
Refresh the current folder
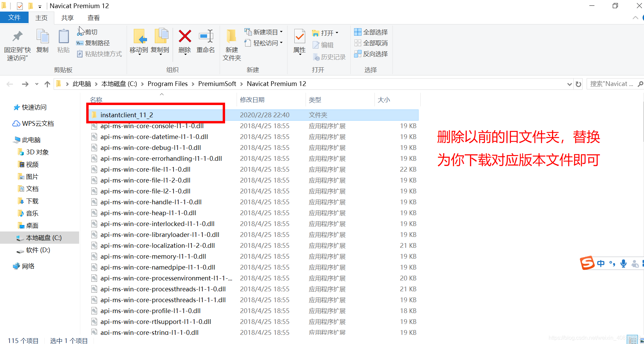(x=578, y=84)
